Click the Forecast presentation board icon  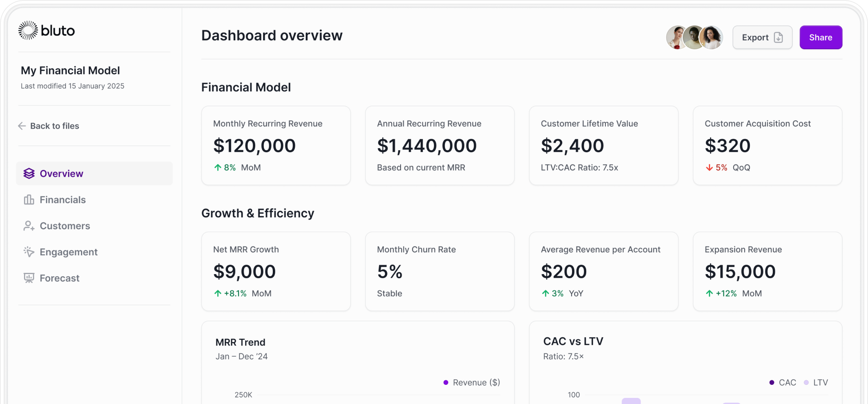(x=29, y=278)
